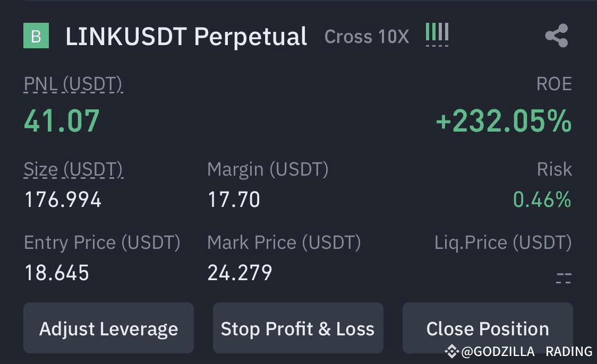The width and height of the screenshot is (597, 364).
Task: Close the LINKUSDT position
Action: pos(488,328)
